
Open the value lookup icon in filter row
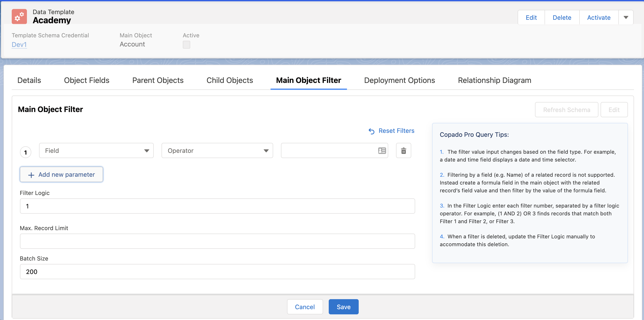(x=382, y=150)
